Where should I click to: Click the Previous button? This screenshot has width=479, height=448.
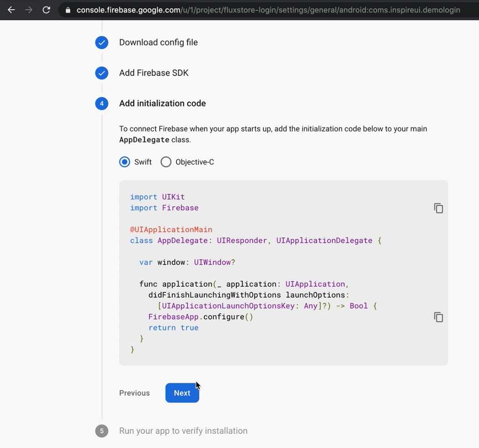coord(134,393)
